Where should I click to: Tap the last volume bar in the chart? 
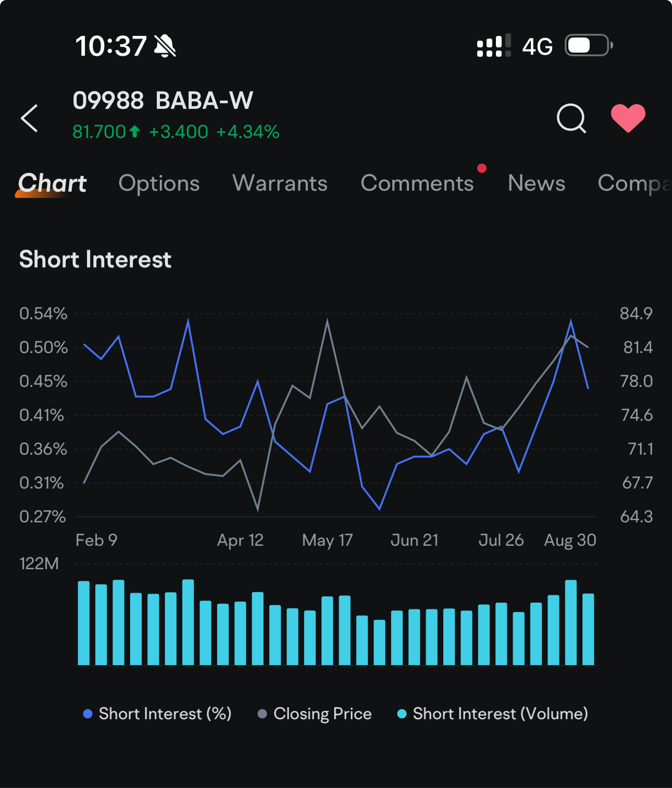(588, 629)
